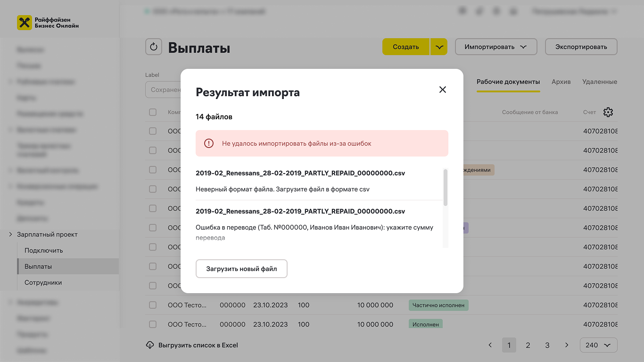Image resolution: width=644 pixels, height=362 pixels.
Task: Click amount 10 000 000 in Исполнен row
Action: [x=375, y=324]
